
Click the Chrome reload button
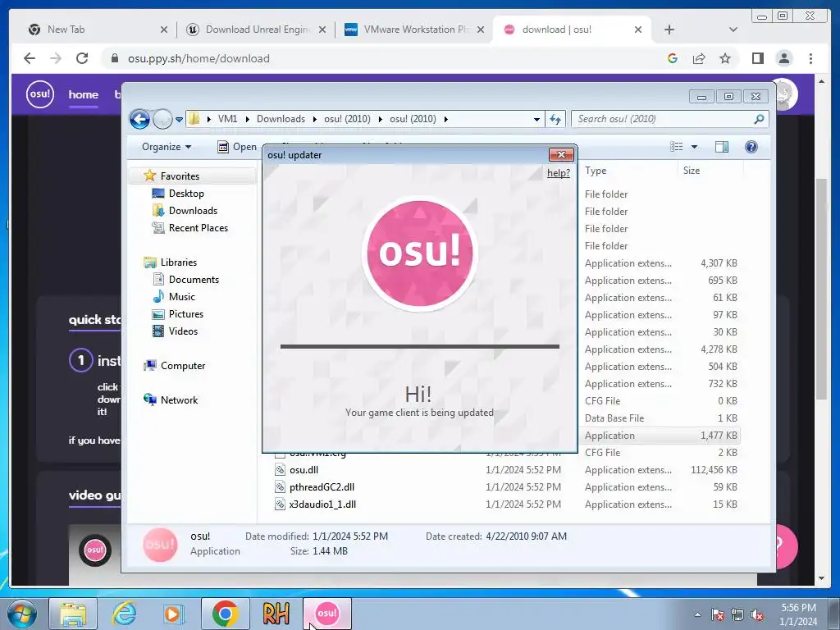coord(82,58)
